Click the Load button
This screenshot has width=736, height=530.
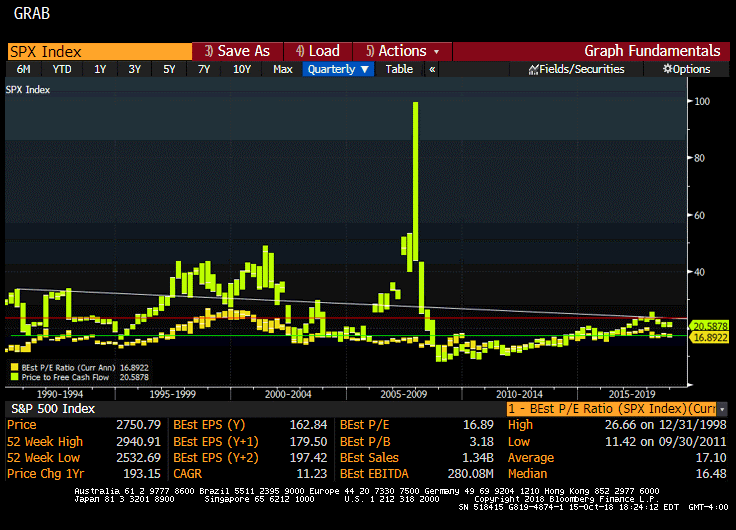[x=318, y=51]
